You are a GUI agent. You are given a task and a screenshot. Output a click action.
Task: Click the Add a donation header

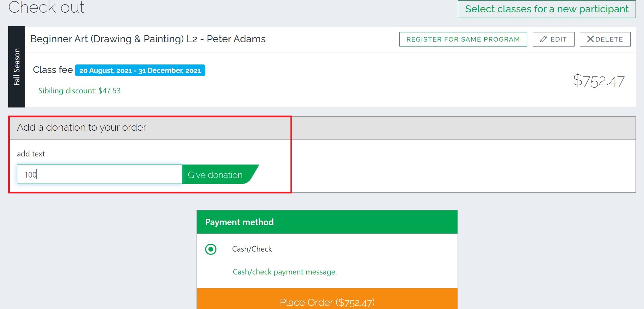click(x=81, y=127)
